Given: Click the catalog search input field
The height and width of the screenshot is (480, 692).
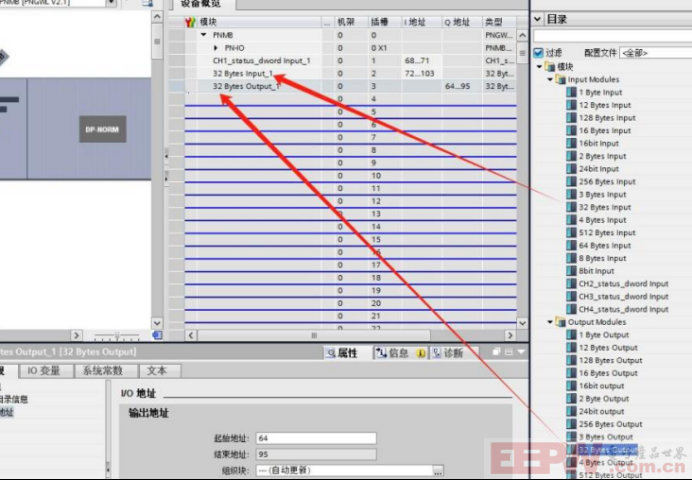Looking at the screenshot, I should click(613, 36).
